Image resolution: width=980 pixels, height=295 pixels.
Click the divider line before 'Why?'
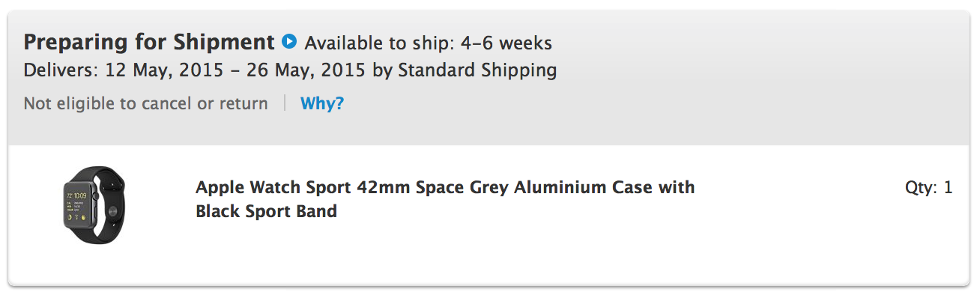click(285, 103)
